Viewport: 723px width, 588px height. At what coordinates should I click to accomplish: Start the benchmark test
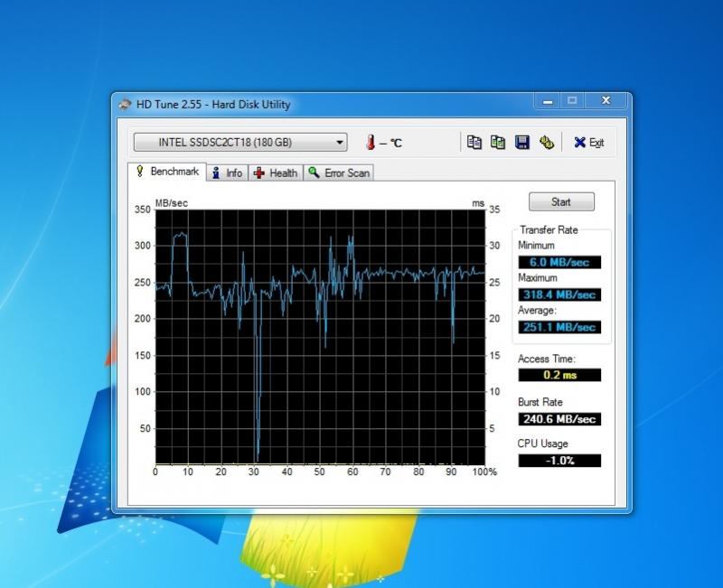click(x=561, y=201)
